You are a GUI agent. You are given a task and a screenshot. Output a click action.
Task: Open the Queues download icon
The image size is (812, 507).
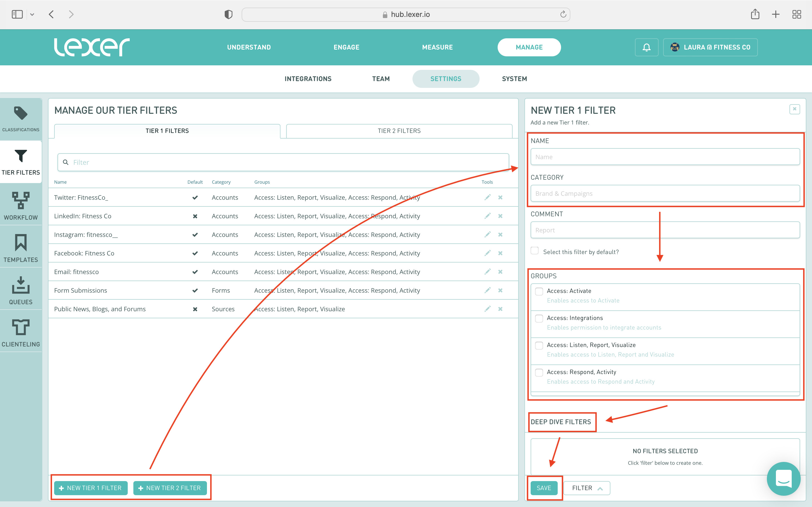(21, 285)
